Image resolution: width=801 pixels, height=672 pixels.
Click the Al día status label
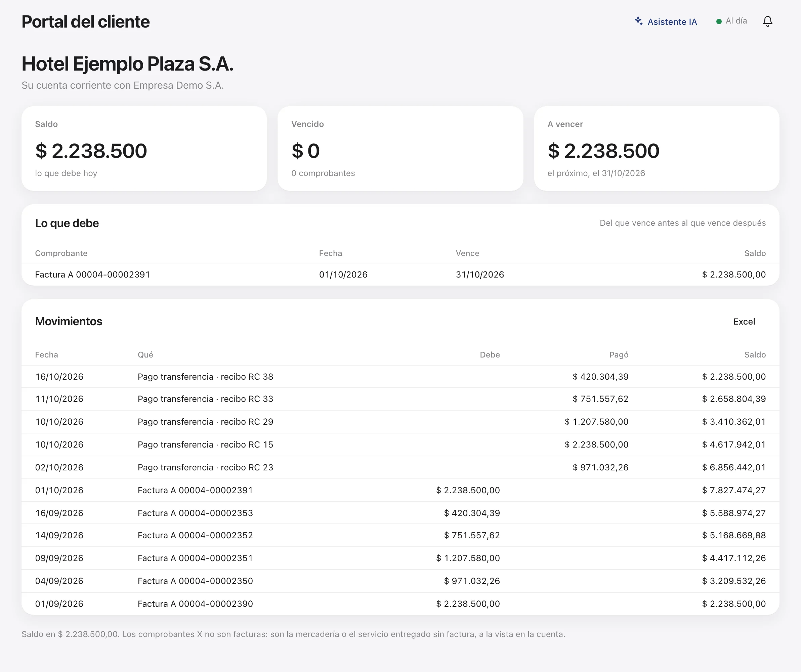click(x=736, y=21)
